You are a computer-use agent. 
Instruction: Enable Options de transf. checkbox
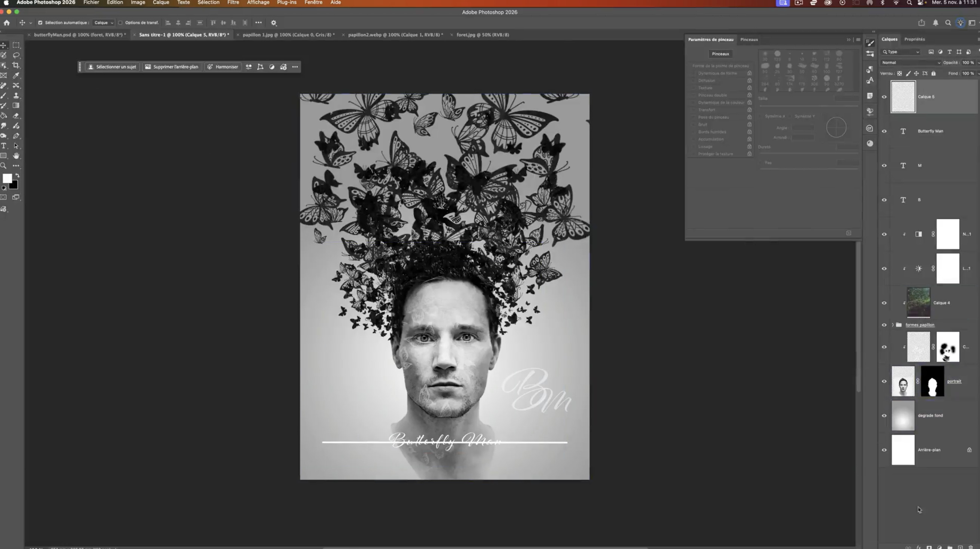(x=120, y=23)
